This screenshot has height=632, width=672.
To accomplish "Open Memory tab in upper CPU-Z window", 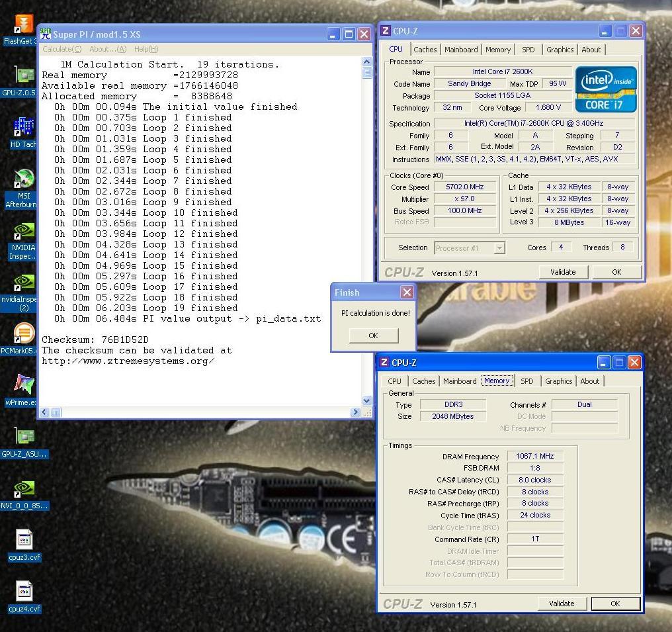I will click(497, 50).
